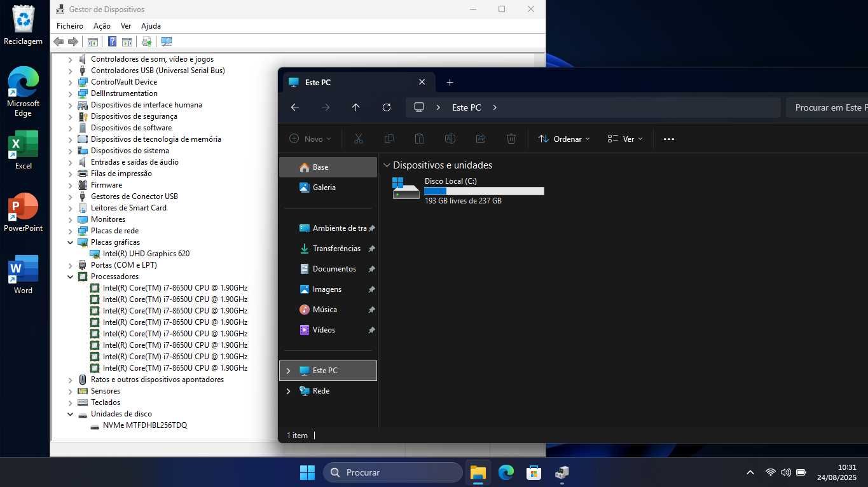Expand Este PC in Explorer navigation pane
This screenshot has width=868, height=487.
(x=288, y=371)
